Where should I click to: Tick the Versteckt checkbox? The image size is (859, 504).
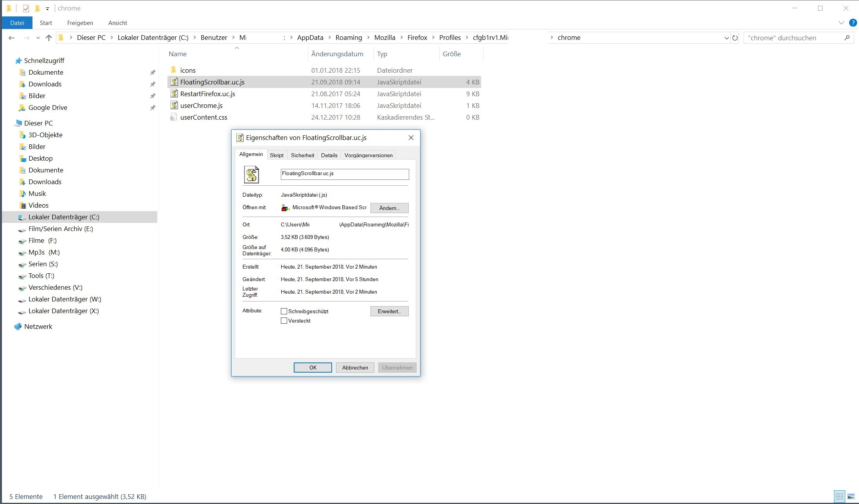pyautogui.click(x=284, y=321)
